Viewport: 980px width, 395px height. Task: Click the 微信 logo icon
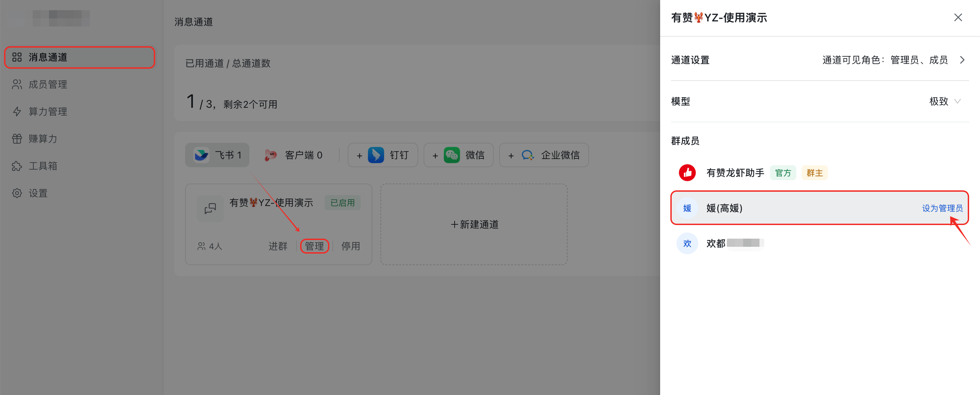pyautogui.click(x=452, y=155)
